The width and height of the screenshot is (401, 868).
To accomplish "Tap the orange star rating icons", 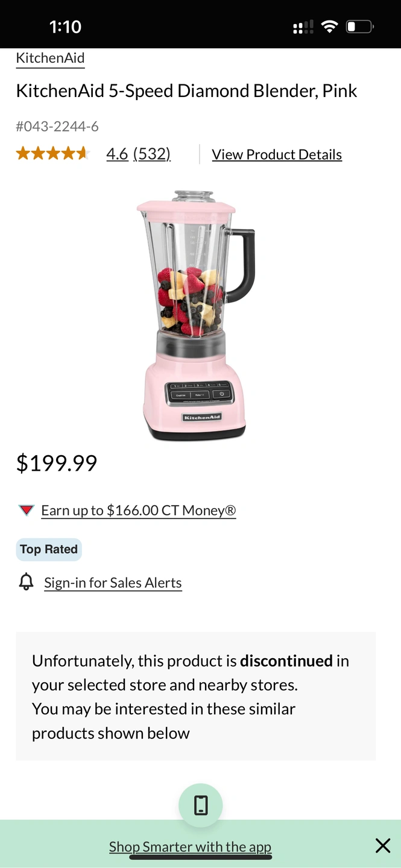I will click(53, 154).
